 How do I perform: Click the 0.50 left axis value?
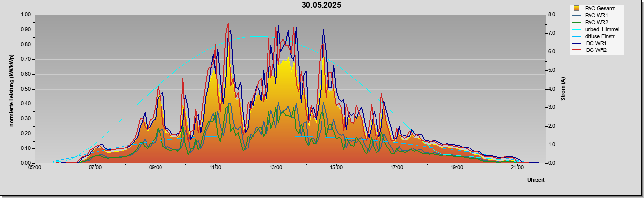(25, 89)
